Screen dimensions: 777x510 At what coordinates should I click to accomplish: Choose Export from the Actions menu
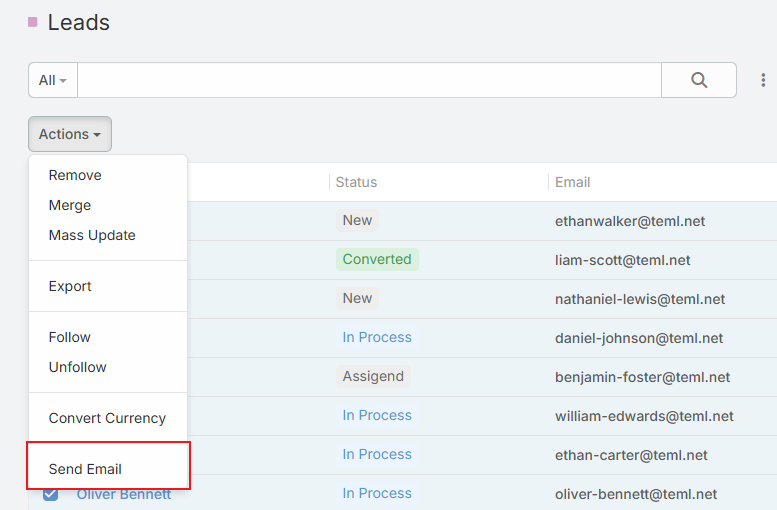[70, 286]
